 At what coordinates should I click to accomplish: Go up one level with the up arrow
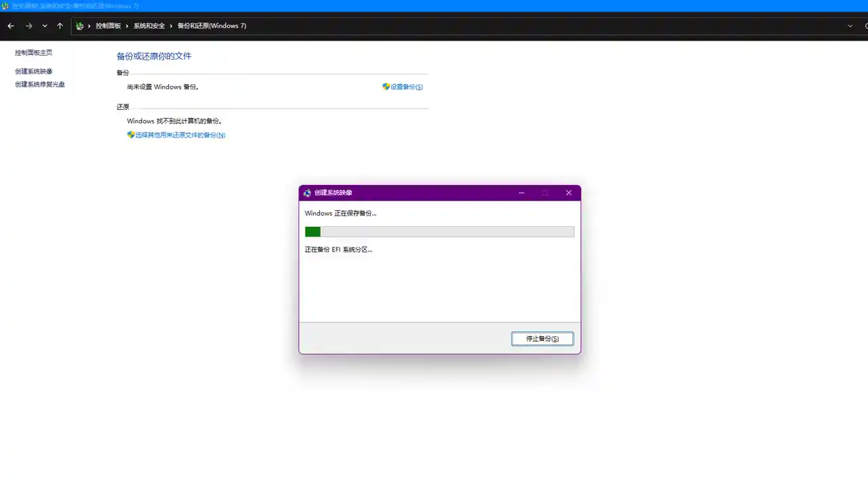coord(60,26)
